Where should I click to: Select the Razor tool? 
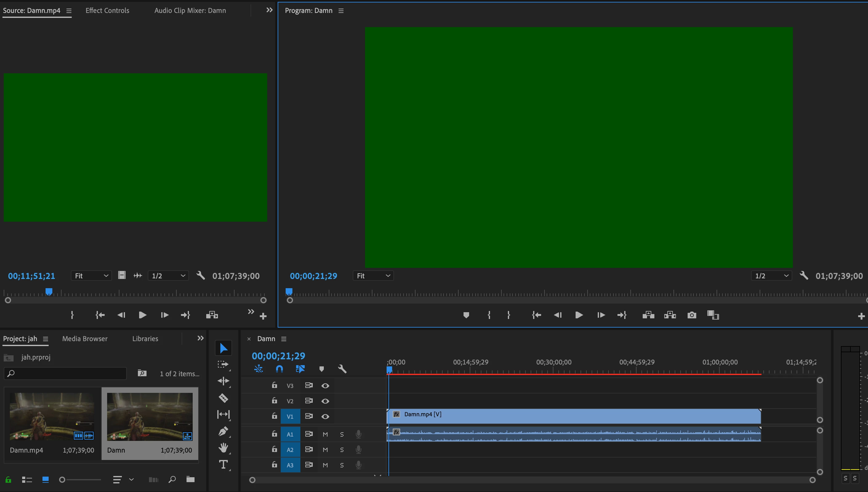click(223, 398)
